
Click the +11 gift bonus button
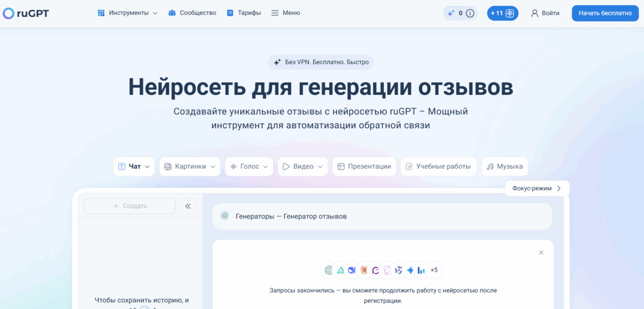tap(503, 13)
